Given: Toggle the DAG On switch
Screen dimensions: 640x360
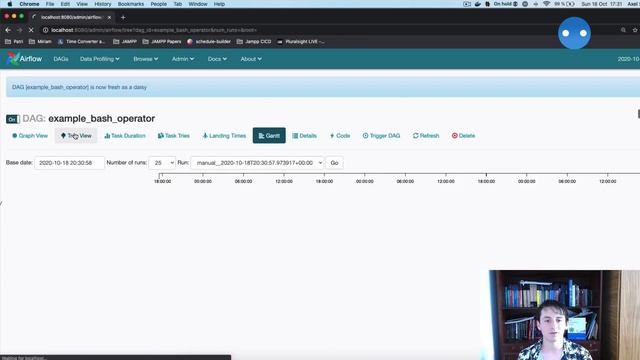Looking at the screenshot, I should coord(12,119).
